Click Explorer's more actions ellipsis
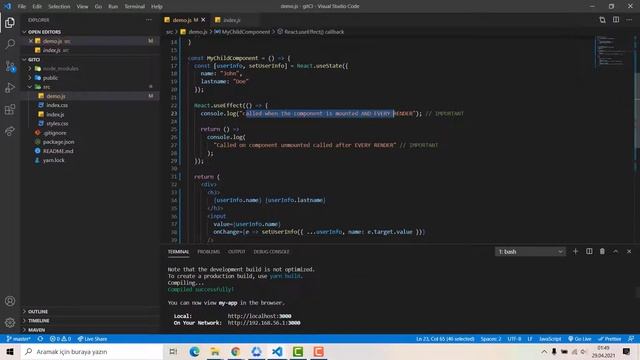The width and height of the screenshot is (640, 360). pyautogui.click(x=149, y=20)
